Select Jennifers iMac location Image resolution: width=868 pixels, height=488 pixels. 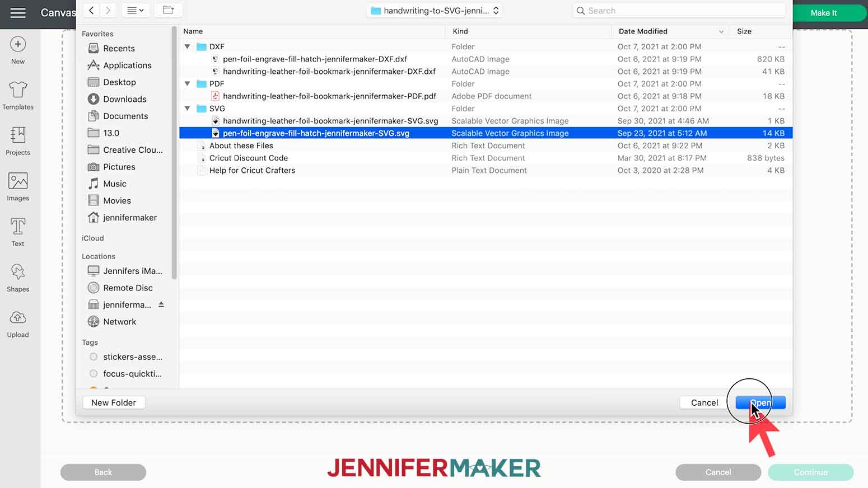(x=125, y=271)
